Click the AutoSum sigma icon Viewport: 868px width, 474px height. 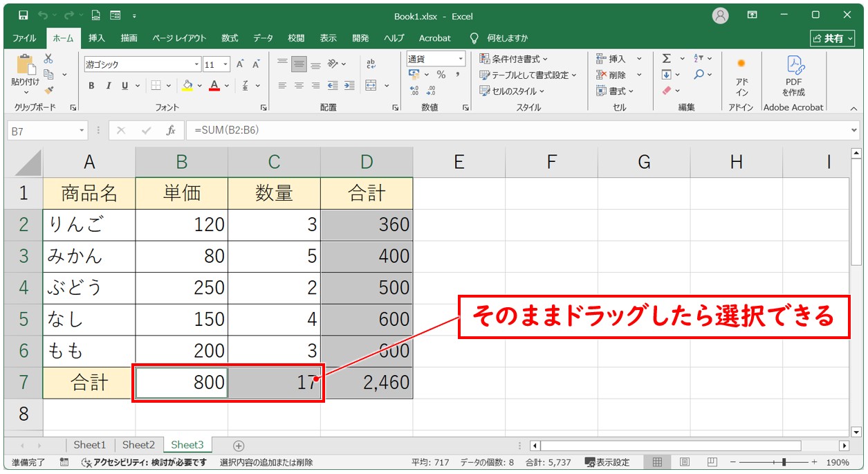(x=667, y=59)
